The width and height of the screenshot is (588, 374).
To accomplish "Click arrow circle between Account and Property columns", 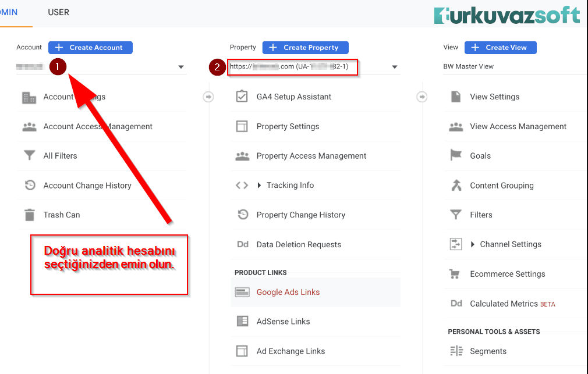I will (208, 97).
